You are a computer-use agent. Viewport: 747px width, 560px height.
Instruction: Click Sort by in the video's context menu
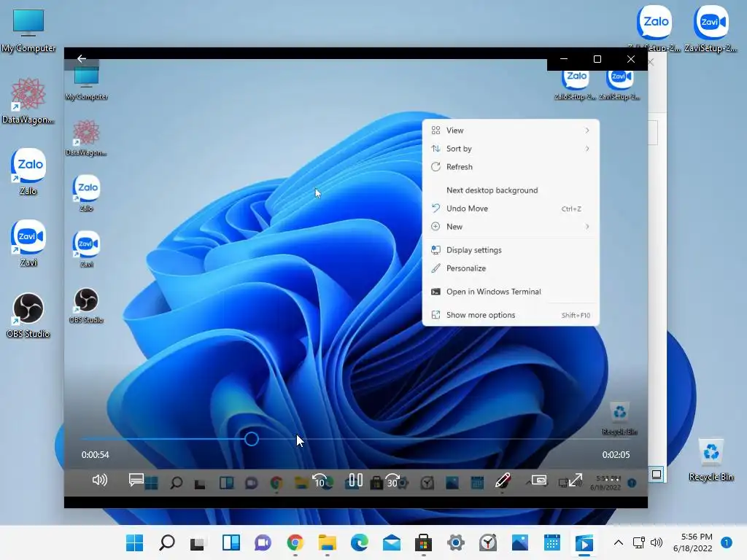(511, 149)
